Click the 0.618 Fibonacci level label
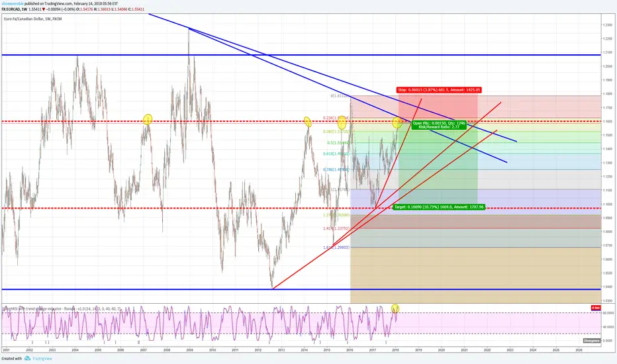This screenshot has width=617, height=364. click(x=336, y=154)
